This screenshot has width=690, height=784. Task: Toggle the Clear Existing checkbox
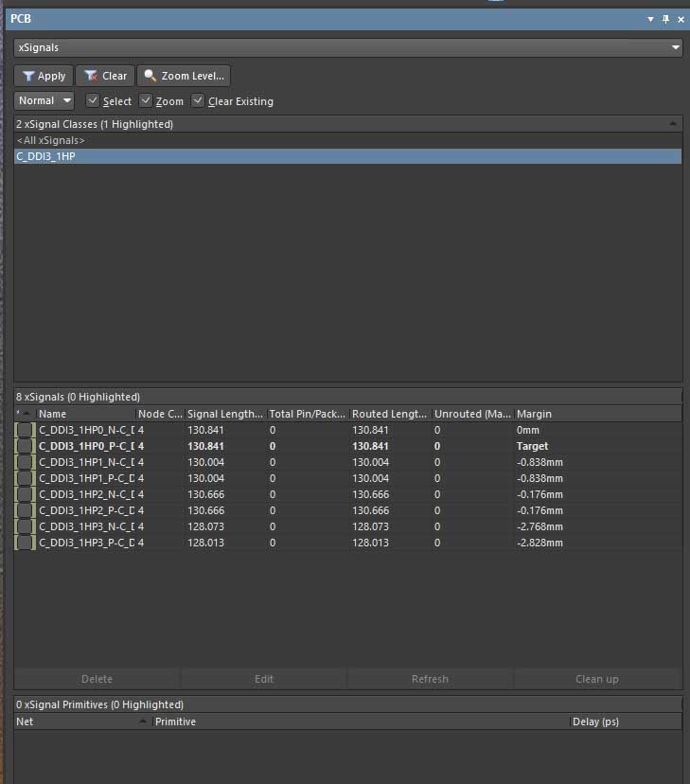coord(199,100)
